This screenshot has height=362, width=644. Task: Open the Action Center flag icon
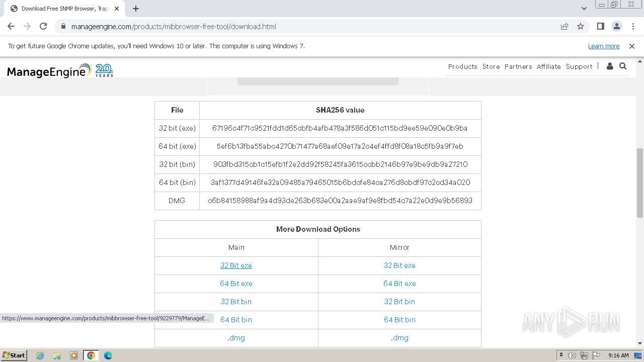coord(596,355)
